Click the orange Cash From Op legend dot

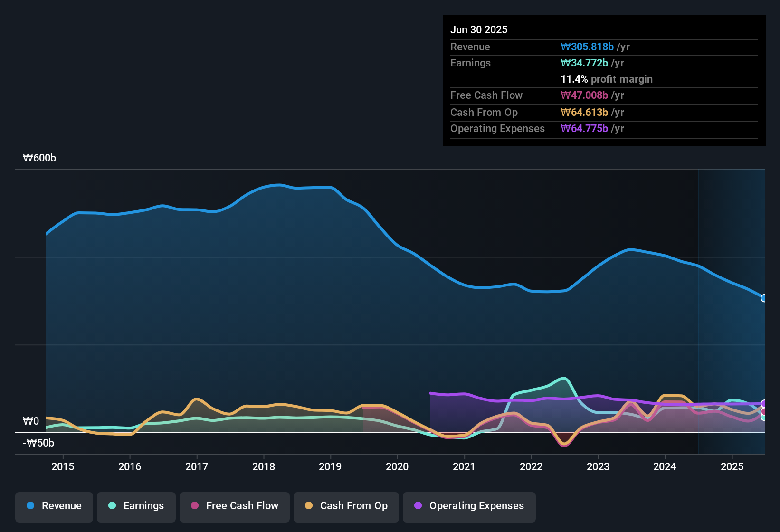click(309, 506)
